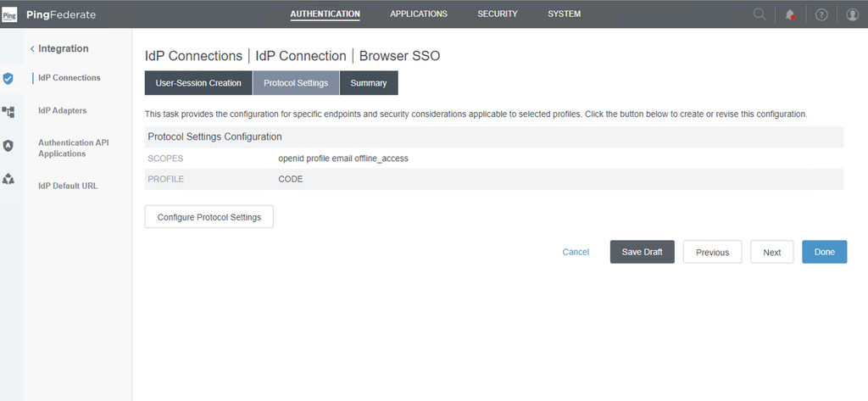This screenshot has height=401, width=868.
Task: Switch to Summary tab
Action: click(x=369, y=83)
